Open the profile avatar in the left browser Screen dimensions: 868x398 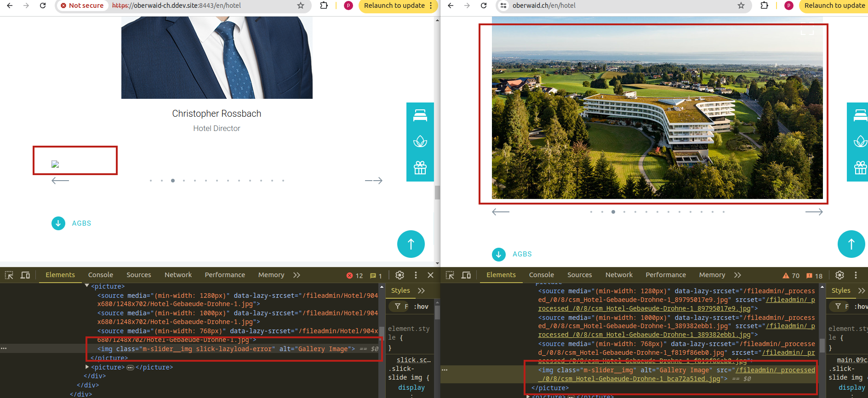[348, 6]
